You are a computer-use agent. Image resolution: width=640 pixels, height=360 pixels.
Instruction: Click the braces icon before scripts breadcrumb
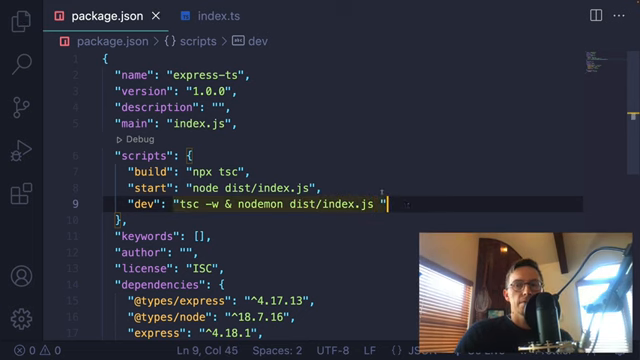pyautogui.click(x=170, y=41)
